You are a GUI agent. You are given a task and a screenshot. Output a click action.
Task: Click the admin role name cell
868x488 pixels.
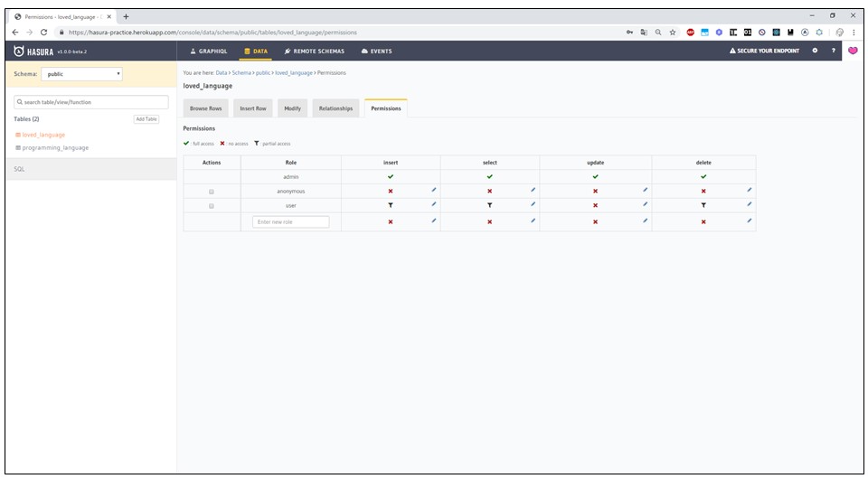(290, 176)
